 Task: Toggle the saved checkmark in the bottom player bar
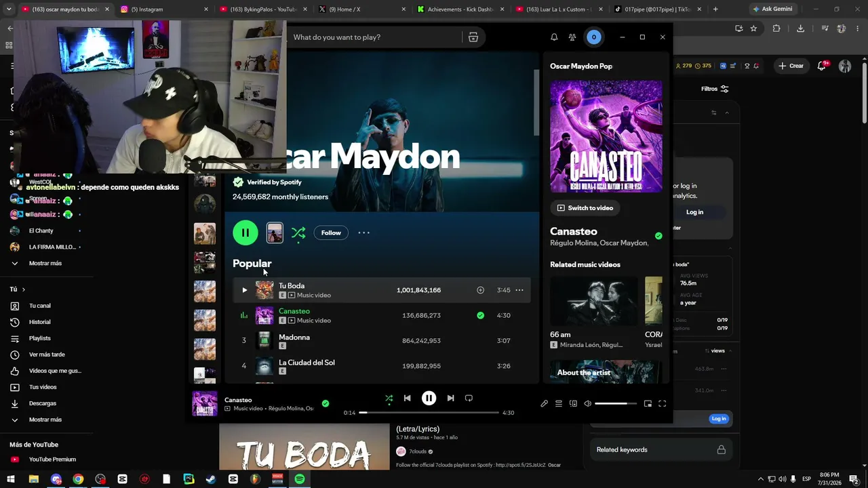325,403
